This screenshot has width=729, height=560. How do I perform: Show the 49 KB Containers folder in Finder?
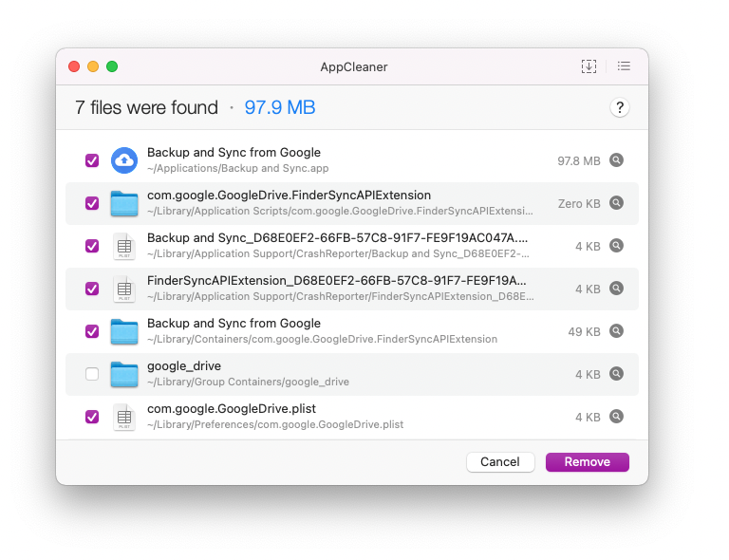pos(616,331)
